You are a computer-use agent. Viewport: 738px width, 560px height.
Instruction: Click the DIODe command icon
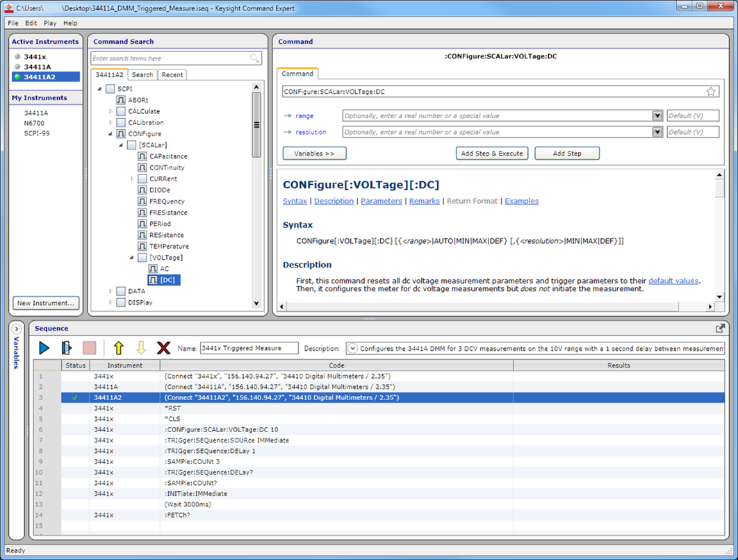(142, 190)
